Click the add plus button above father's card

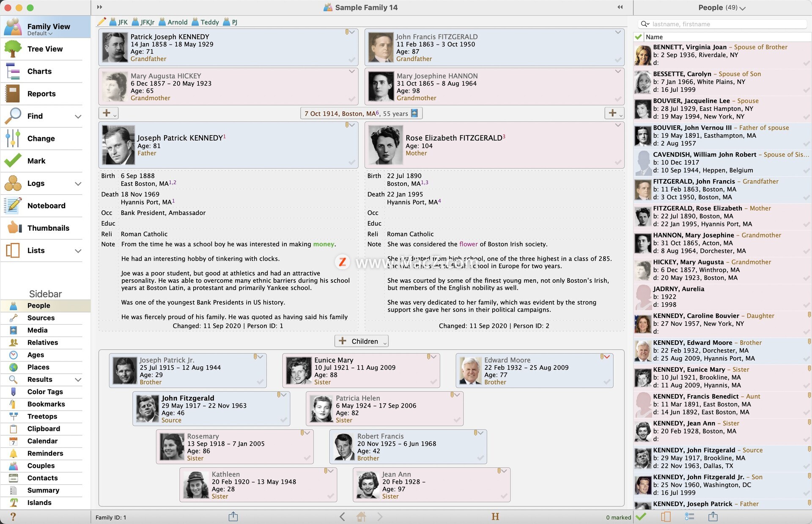pyautogui.click(x=108, y=113)
